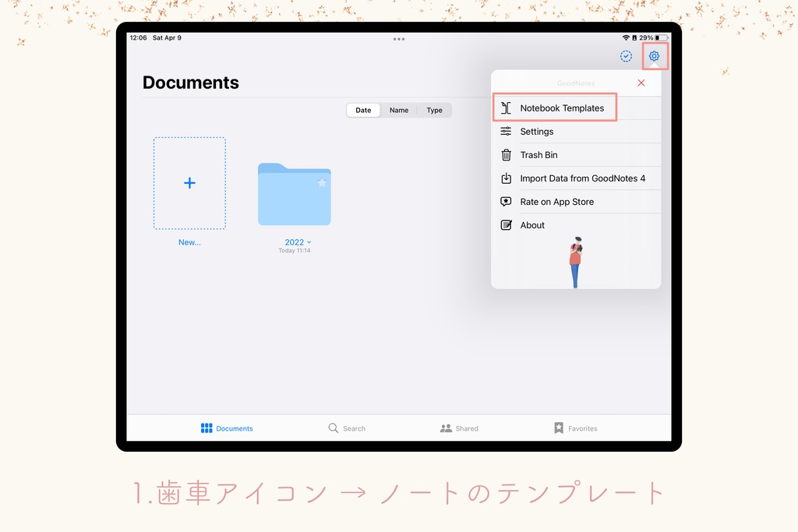The height and width of the screenshot is (532, 798).
Task: Tap the Favorites bookmark icon
Action: click(558, 427)
